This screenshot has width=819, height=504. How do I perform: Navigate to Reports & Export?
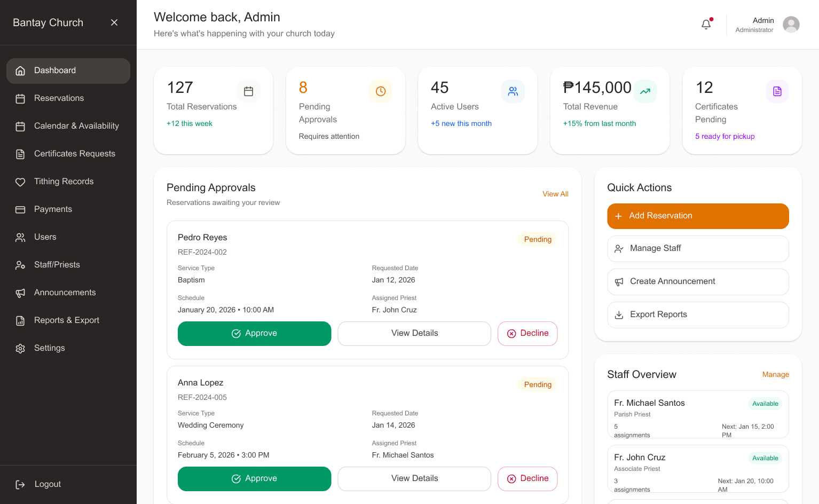click(x=67, y=320)
